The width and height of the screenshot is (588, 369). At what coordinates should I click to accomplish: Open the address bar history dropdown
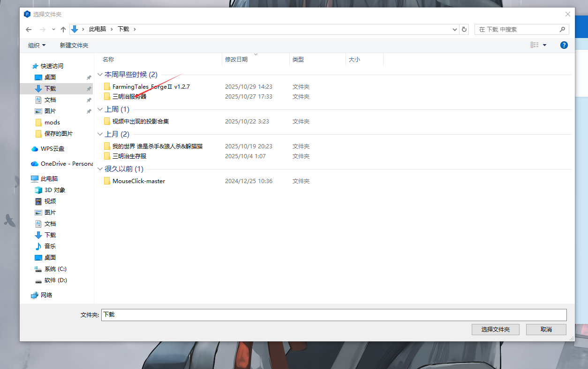point(455,29)
